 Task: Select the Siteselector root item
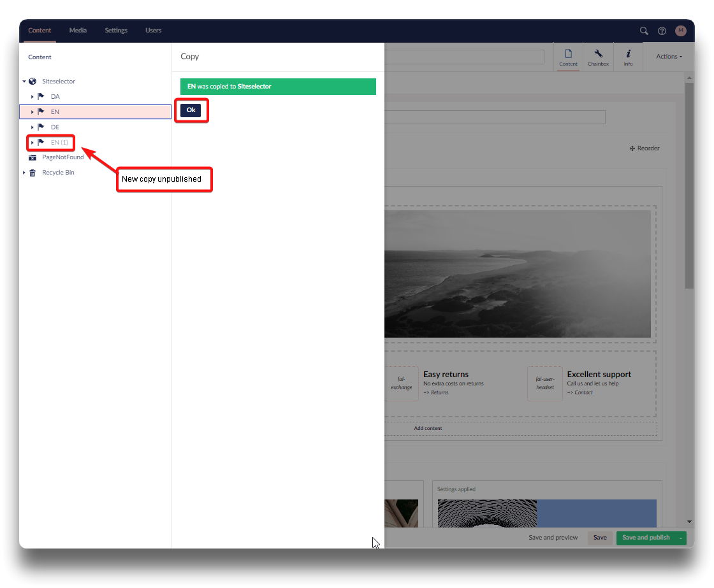[59, 82]
